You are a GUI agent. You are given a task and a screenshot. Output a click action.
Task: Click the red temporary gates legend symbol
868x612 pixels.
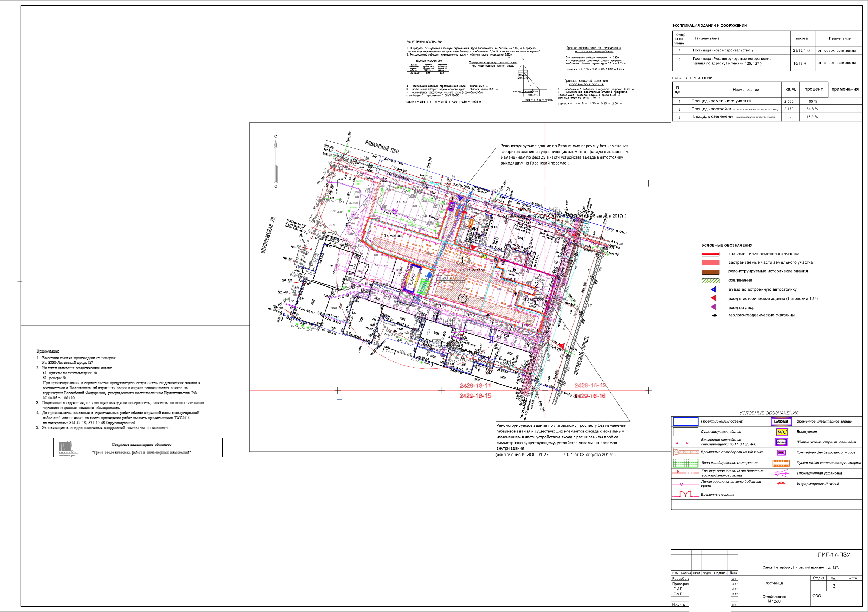[685, 494]
